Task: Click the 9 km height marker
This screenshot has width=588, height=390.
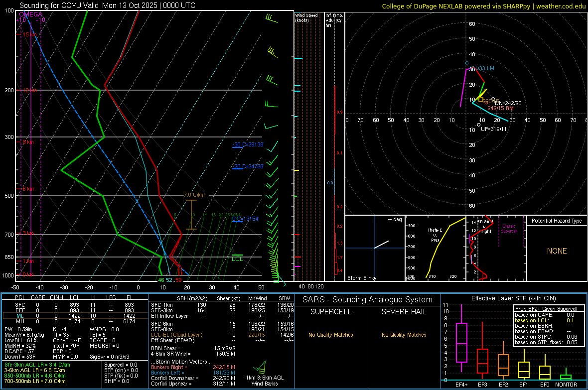Action: pyautogui.click(x=28, y=142)
